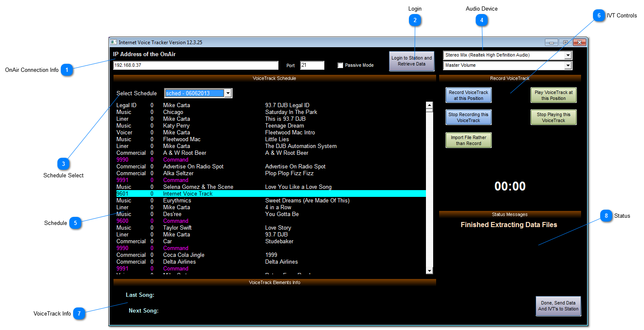Close the Internet Voice Tracker window
The image size is (644, 330).
point(579,42)
